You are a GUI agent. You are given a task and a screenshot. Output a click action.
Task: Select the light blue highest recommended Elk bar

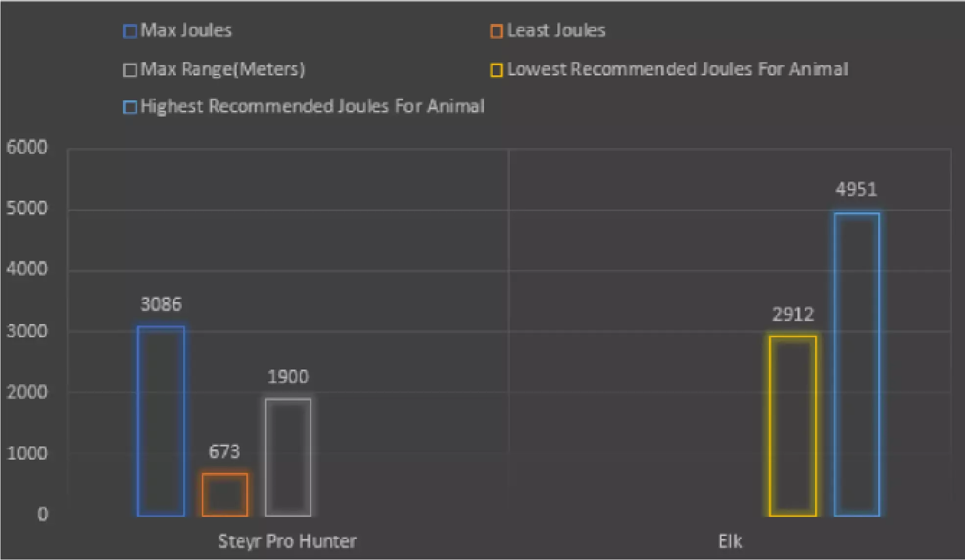(x=856, y=365)
